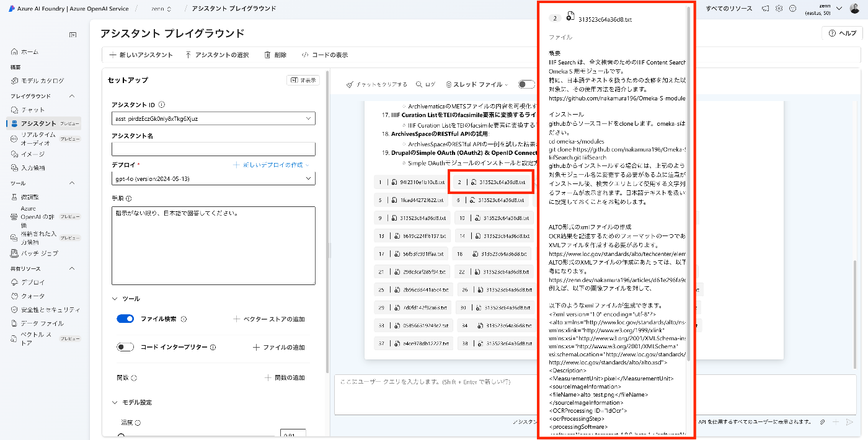This screenshot has width=868, height=440.
Task: Click チャットをクリアする
Action: [x=377, y=84]
